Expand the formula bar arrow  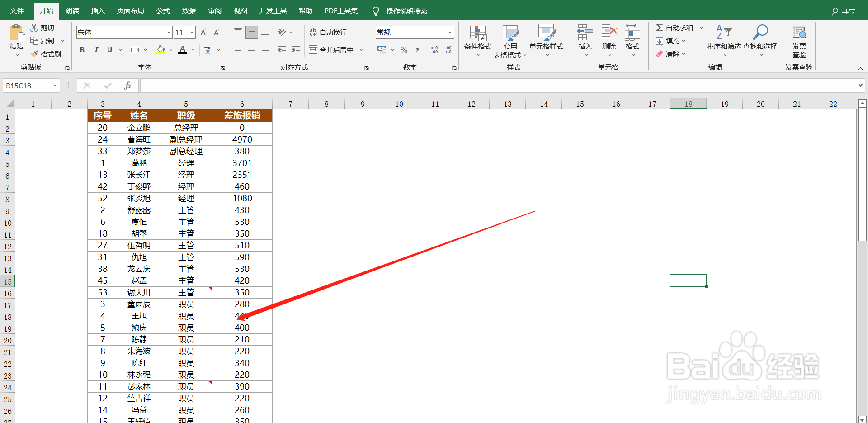point(860,86)
